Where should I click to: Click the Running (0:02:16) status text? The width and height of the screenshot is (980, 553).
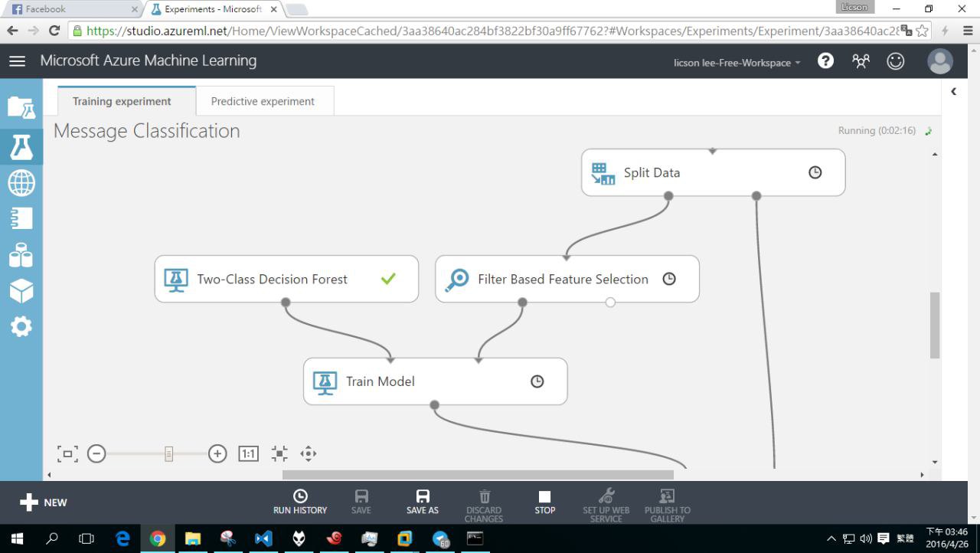tap(877, 131)
